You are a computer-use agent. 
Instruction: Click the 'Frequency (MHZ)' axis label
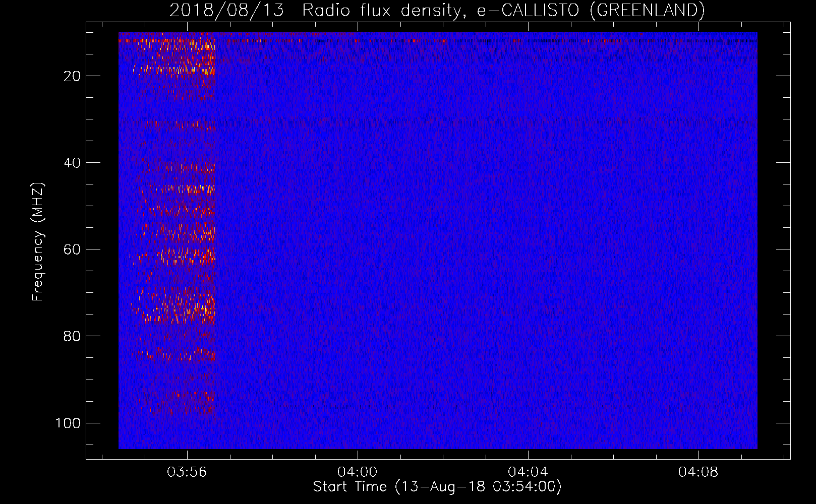38,241
